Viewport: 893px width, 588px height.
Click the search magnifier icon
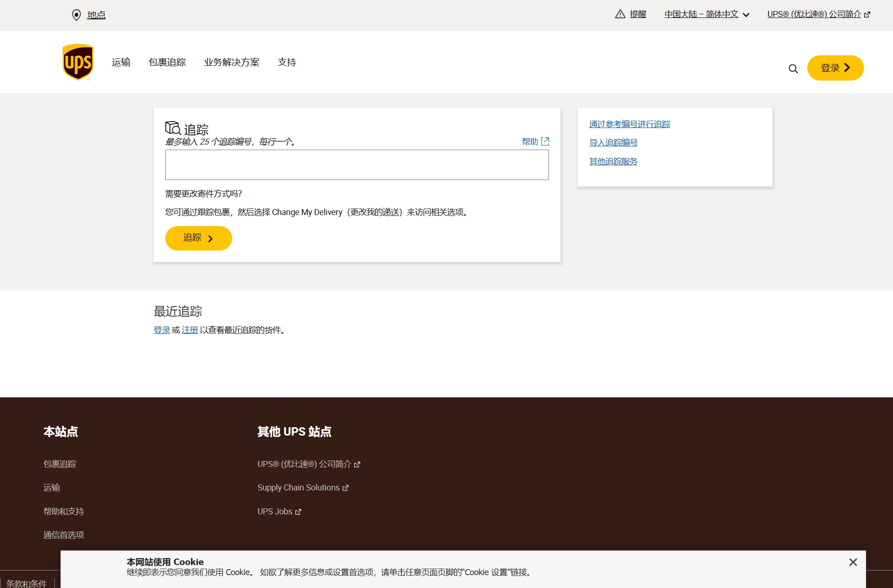pos(793,69)
